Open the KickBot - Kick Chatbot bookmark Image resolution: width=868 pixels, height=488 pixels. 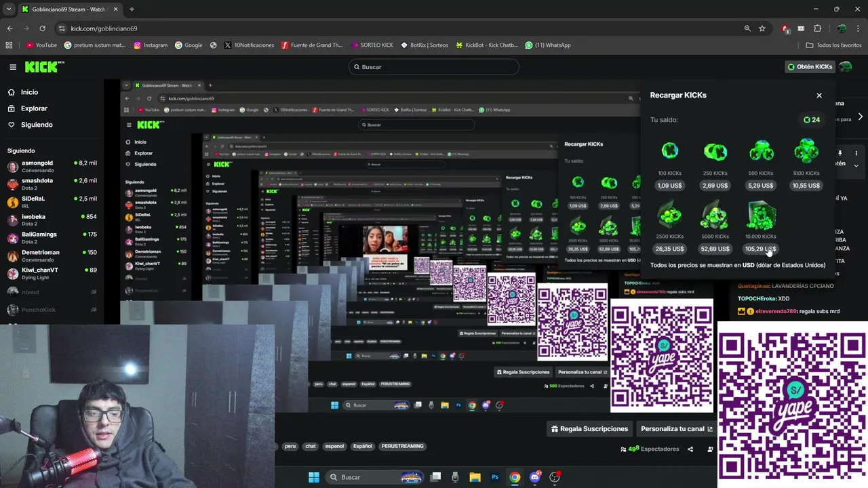(x=487, y=45)
